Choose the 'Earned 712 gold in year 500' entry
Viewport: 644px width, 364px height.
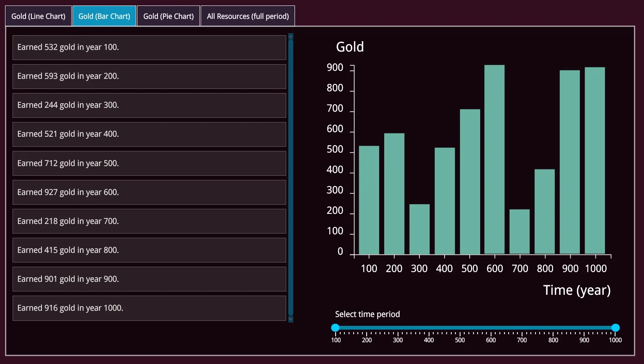pyautogui.click(x=149, y=163)
